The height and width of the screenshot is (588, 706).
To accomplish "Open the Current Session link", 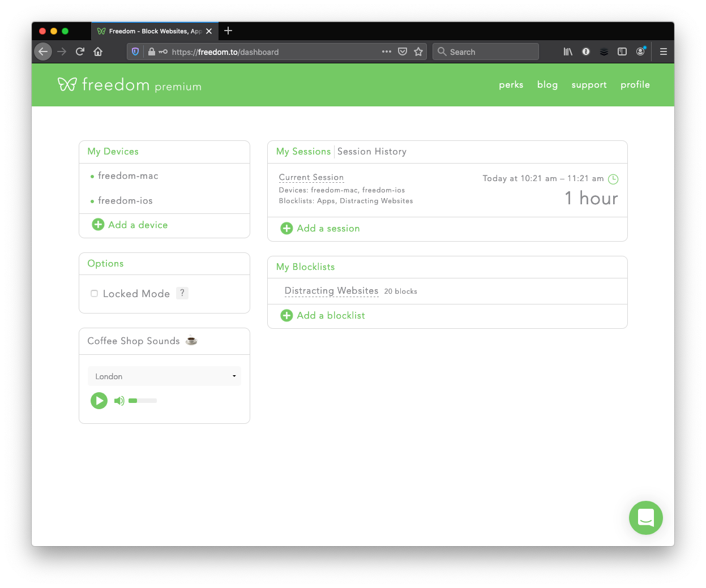I will point(311,177).
